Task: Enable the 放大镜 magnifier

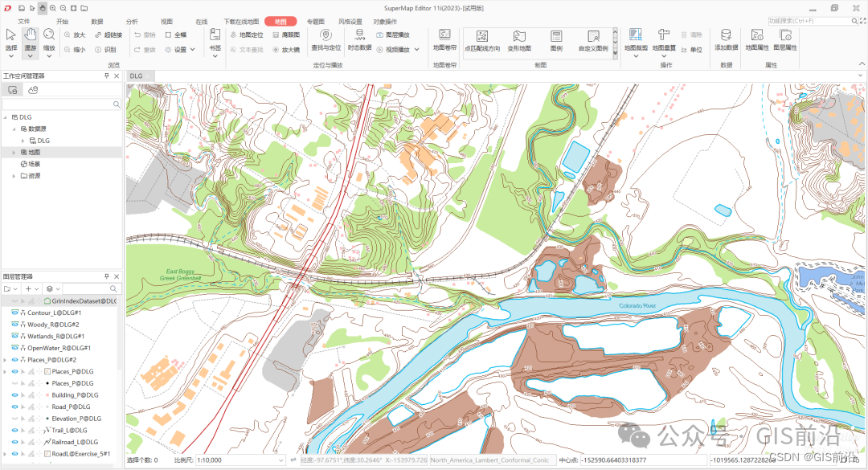Action: pyautogui.click(x=286, y=50)
